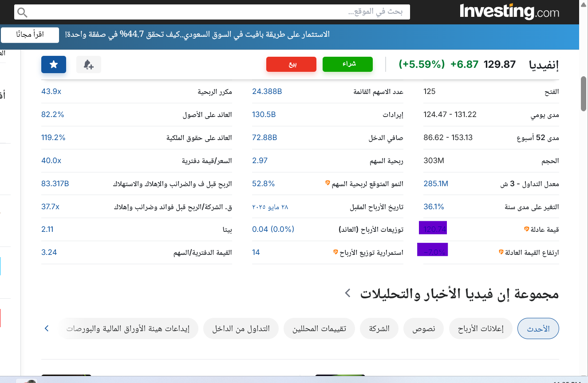Expand chevron beside الأخبار والتحليلات heading
The height and width of the screenshot is (383, 588).
point(348,293)
